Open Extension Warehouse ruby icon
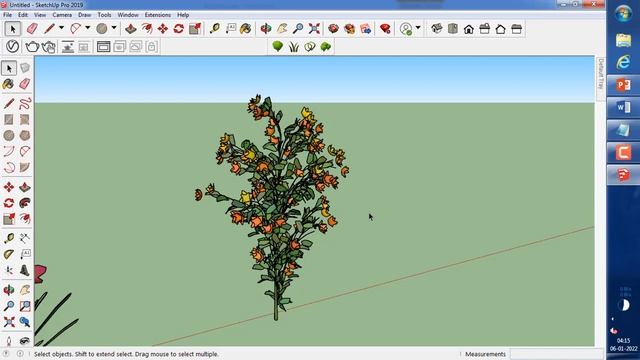The height and width of the screenshot is (360, 640). click(385, 29)
